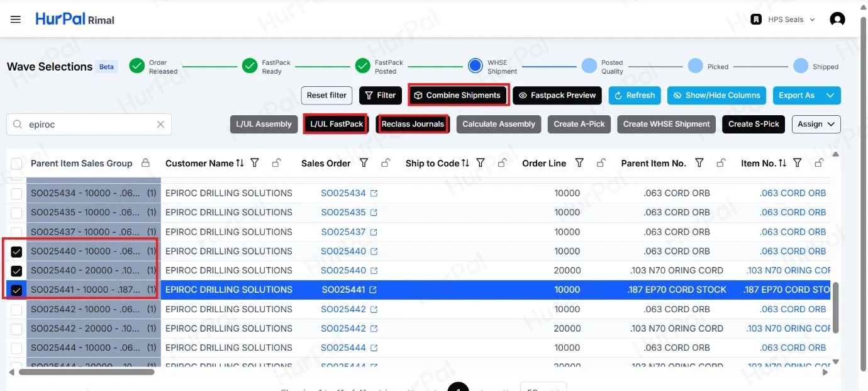
Task: Click the blue Refresh button
Action: [635, 96]
